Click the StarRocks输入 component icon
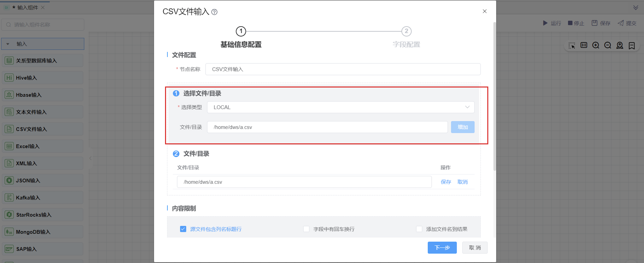Screen dimensions: 644x263 pyautogui.click(x=9, y=215)
